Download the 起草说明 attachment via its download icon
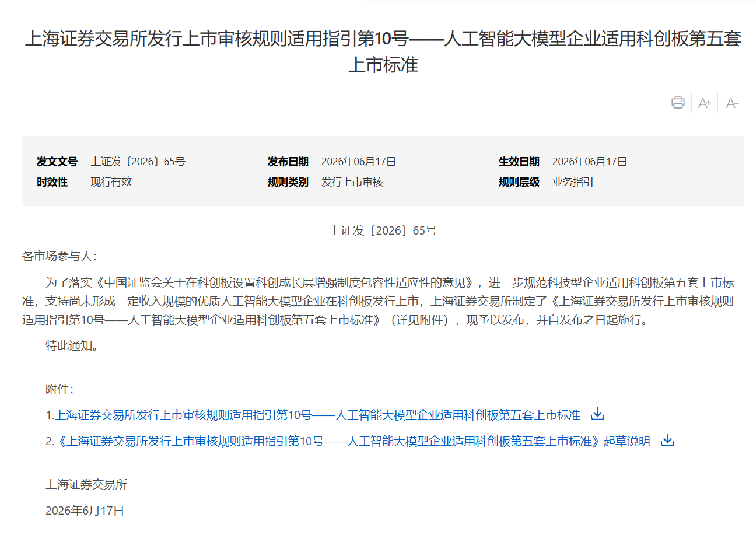Image resolution: width=756 pixels, height=552 pixels. pyautogui.click(x=667, y=441)
